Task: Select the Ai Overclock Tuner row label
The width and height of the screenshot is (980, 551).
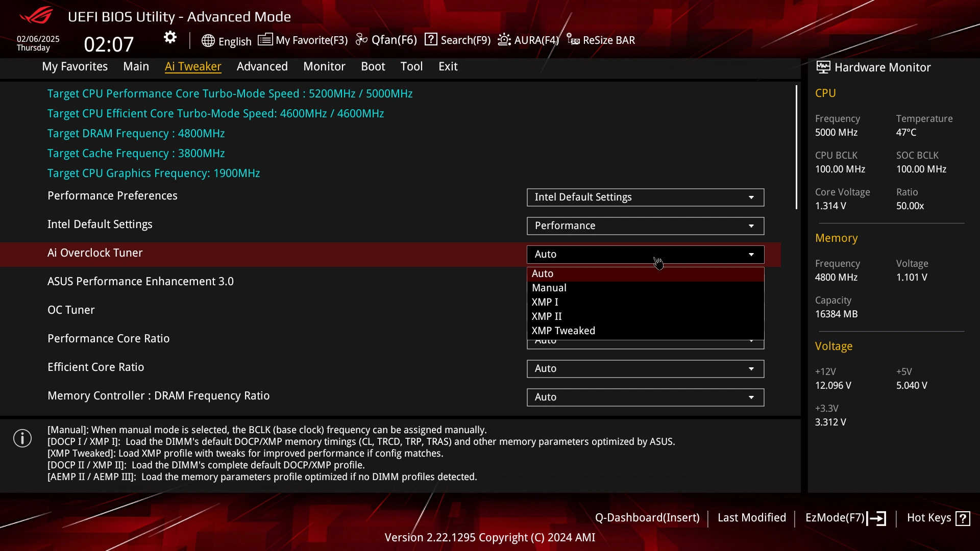Action: (95, 253)
